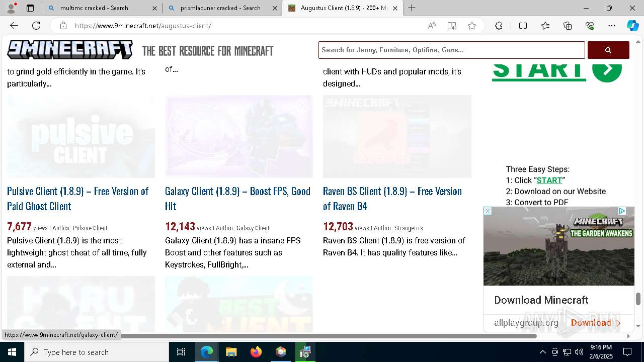View site information lock icon
This screenshot has height=362, width=644.
click(x=63, y=26)
